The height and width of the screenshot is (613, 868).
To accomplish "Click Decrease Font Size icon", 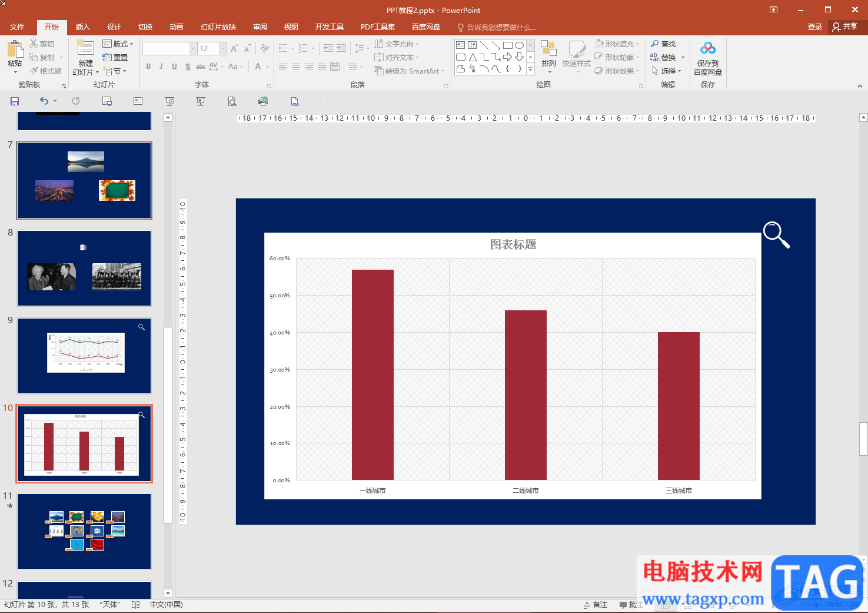I will point(247,48).
